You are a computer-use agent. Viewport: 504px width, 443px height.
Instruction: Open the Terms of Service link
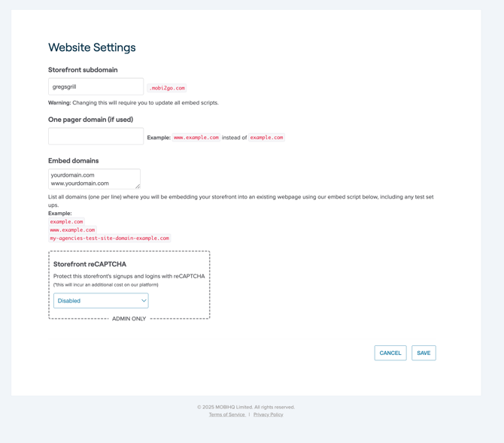coord(226,414)
